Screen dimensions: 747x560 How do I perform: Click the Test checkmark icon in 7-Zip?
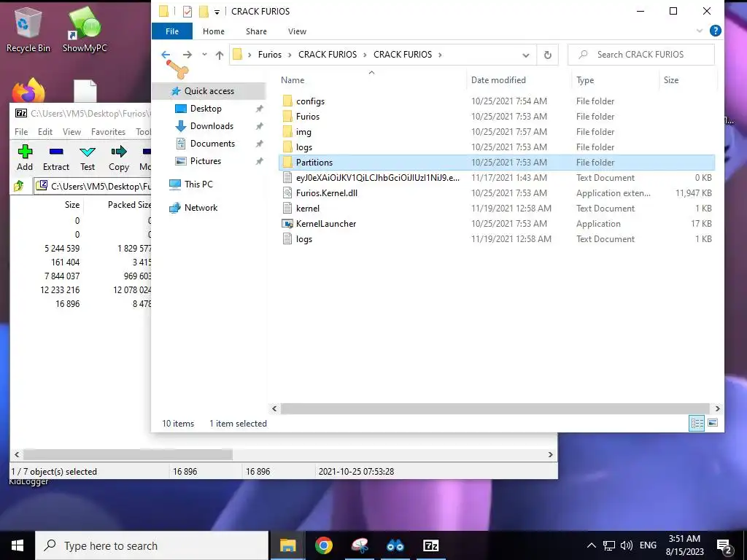(88, 152)
